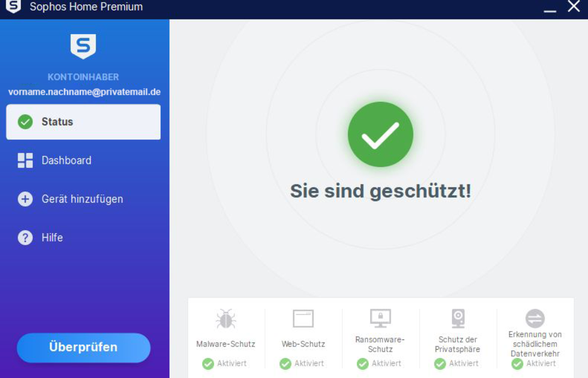Open Erkennung von schädlichem Datenverkehr label
Screen dimensions: 588x378
click(535, 344)
